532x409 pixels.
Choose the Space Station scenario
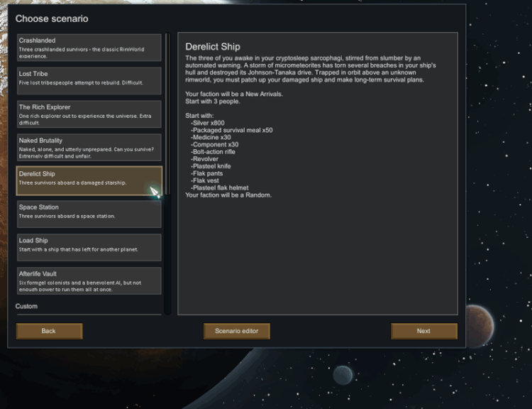[89, 214]
